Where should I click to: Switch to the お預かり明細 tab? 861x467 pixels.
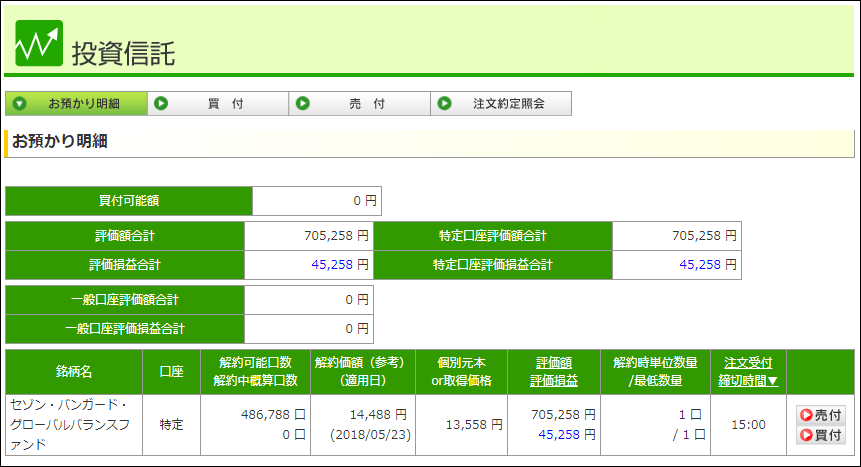(76, 104)
